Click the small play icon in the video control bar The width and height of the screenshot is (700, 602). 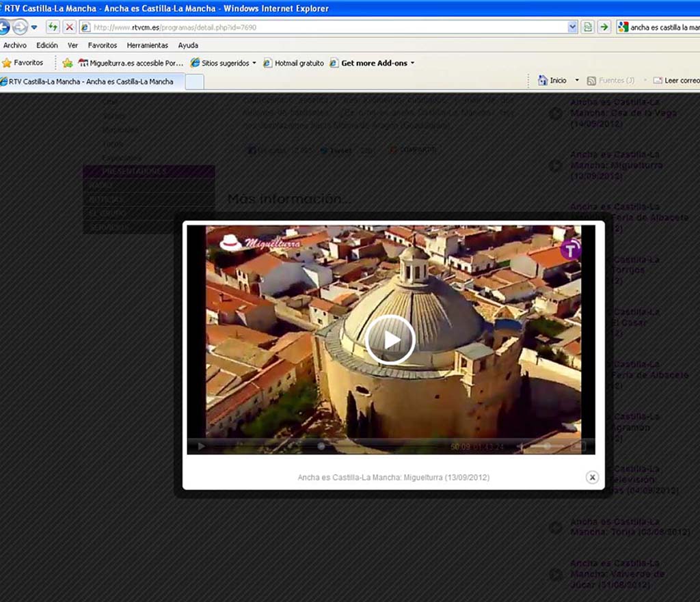[x=201, y=447]
